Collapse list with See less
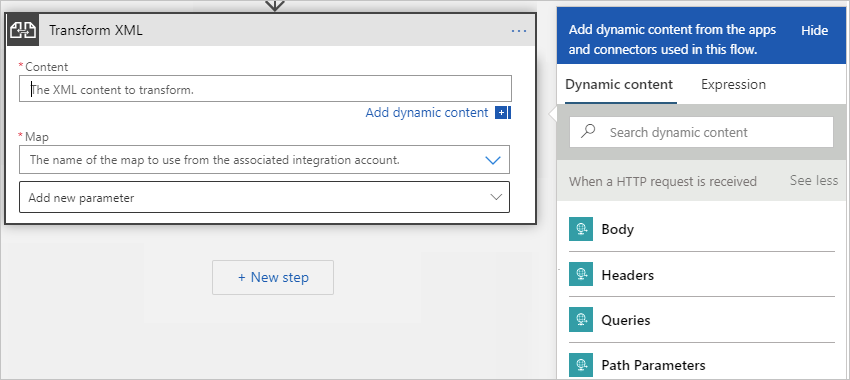 click(x=814, y=181)
